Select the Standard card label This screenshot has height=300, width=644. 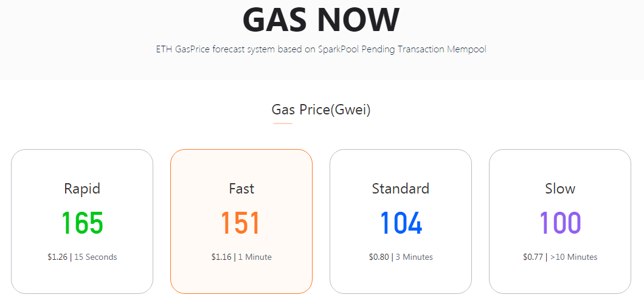[x=401, y=189]
